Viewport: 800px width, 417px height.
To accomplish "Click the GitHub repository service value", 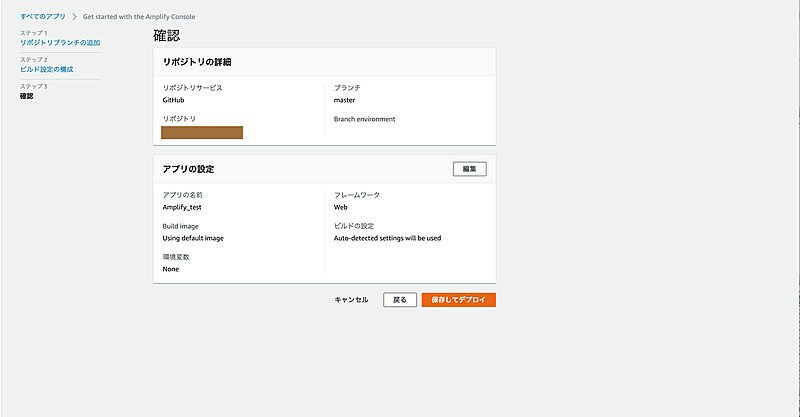I will tap(173, 100).
